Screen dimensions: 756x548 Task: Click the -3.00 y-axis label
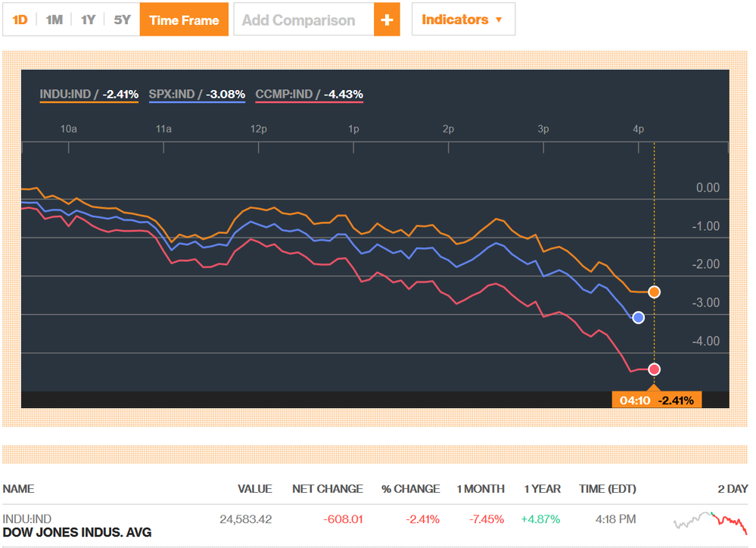coord(706,303)
